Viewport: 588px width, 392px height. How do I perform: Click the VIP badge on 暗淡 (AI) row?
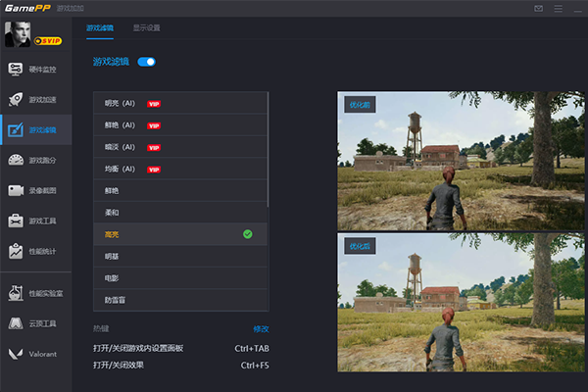154,147
